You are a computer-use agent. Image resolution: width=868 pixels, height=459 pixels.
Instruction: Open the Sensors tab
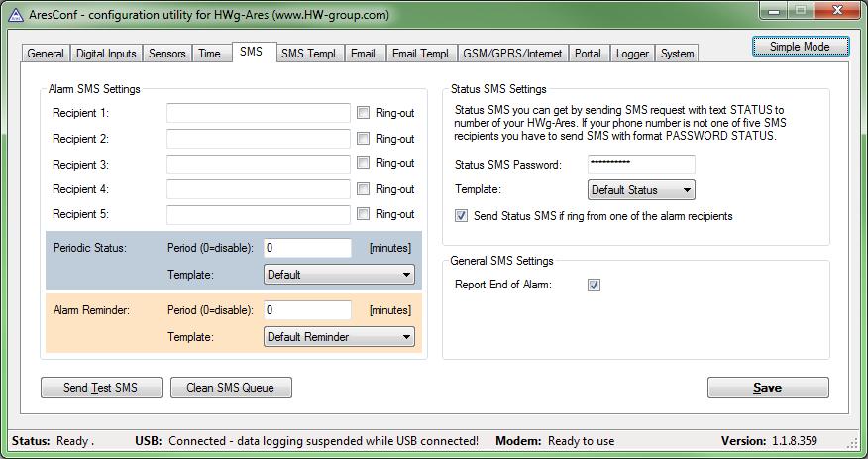click(x=167, y=54)
